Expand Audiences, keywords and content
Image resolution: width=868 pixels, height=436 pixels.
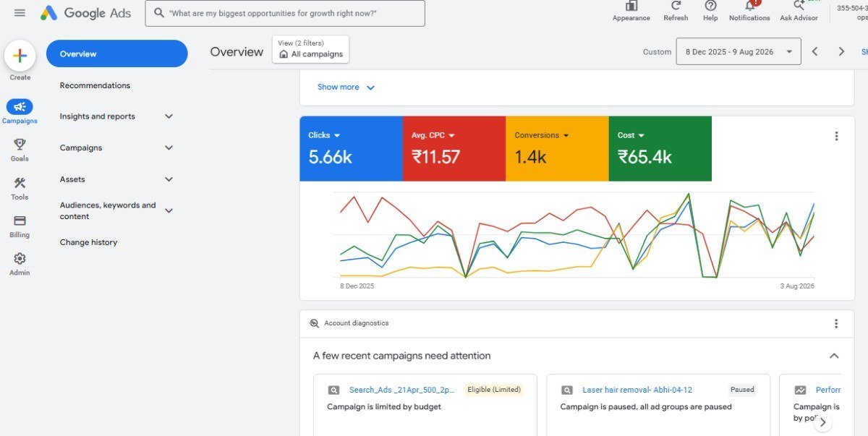coord(169,210)
